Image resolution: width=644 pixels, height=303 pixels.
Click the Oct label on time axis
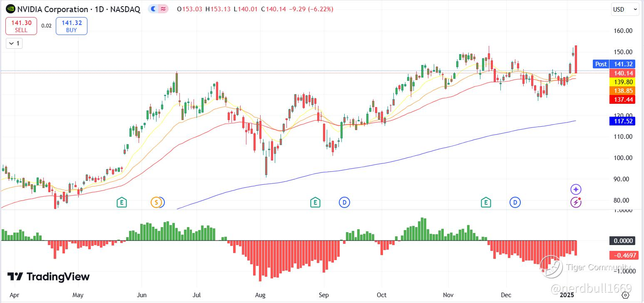point(381,295)
